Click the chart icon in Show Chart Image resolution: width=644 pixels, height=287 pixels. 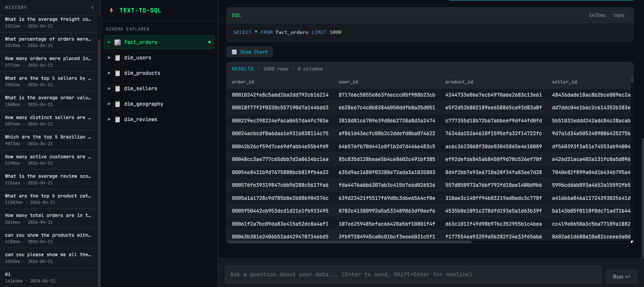click(234, 52)
